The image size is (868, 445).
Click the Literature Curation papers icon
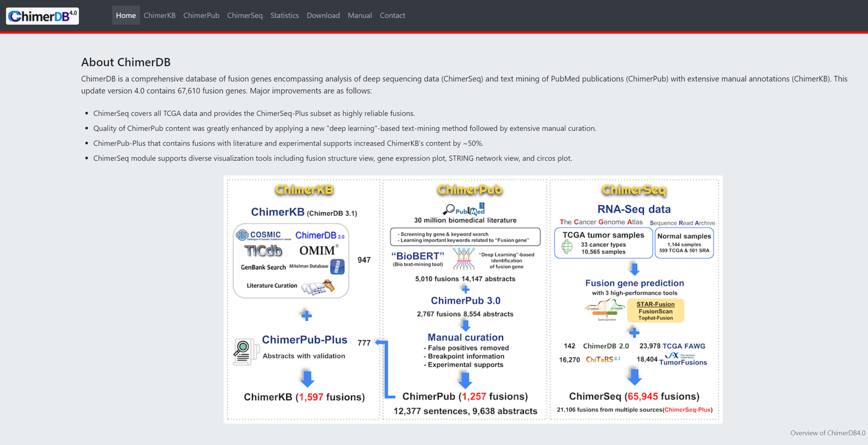pos(318,287)
